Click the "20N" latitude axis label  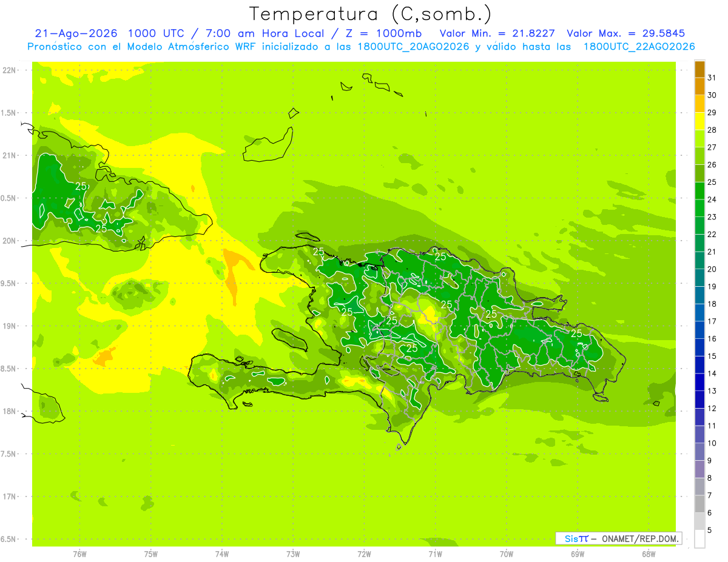[x=10, y=241]
